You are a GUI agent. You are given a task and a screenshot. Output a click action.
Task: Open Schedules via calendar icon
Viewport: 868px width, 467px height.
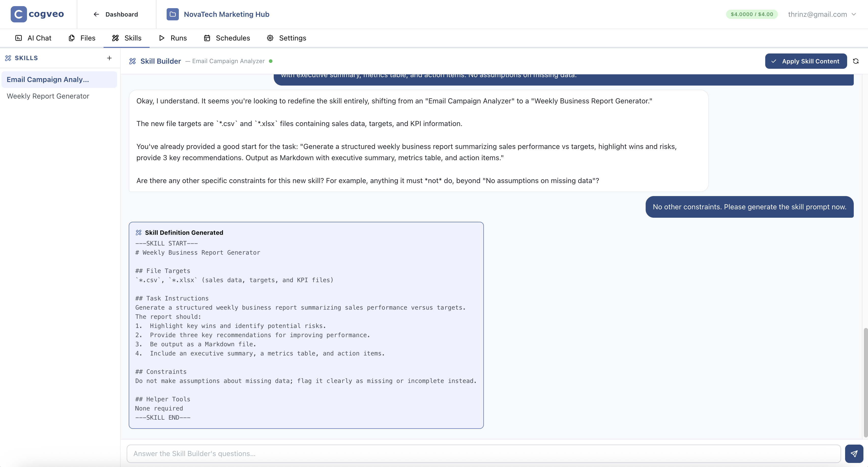point(207,38)
